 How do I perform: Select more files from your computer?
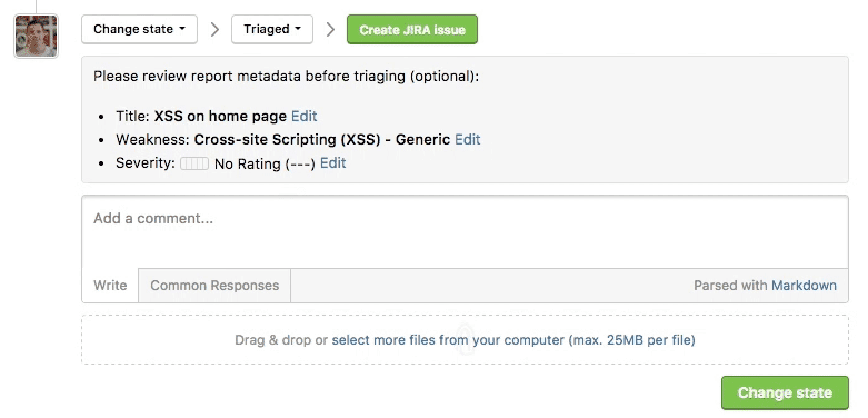[448, 340]
